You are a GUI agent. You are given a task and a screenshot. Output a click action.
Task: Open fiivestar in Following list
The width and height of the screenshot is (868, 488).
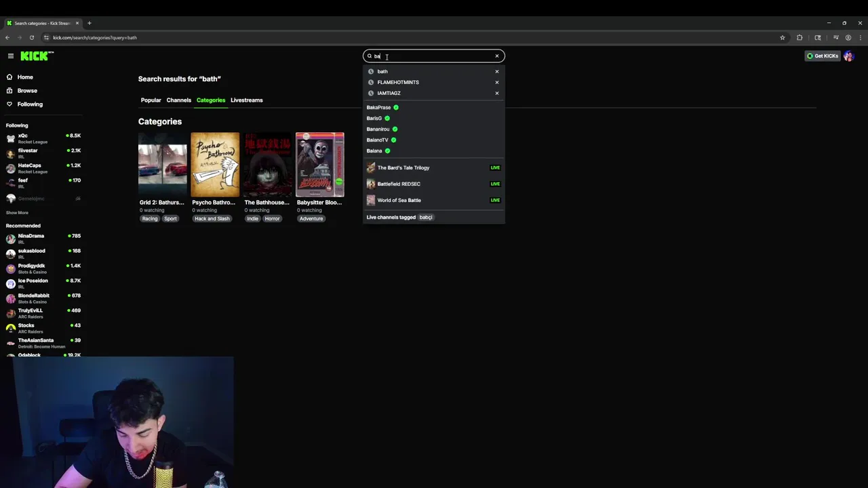43,153
